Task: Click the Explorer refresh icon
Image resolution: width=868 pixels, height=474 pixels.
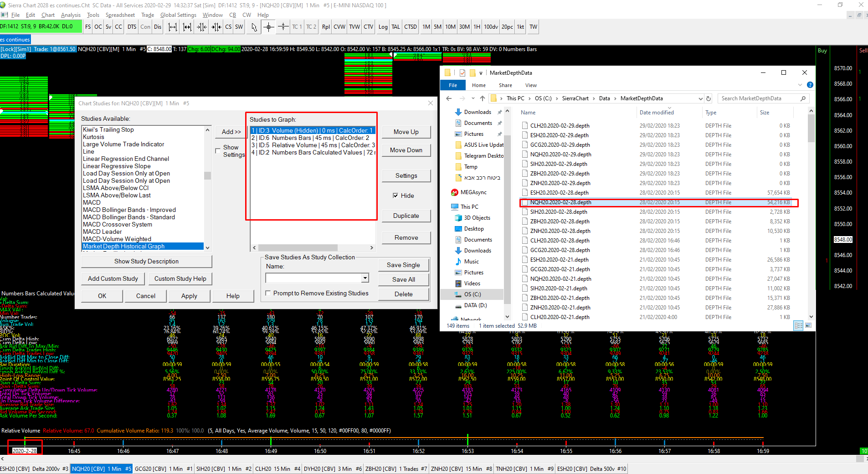Action: 709,98
